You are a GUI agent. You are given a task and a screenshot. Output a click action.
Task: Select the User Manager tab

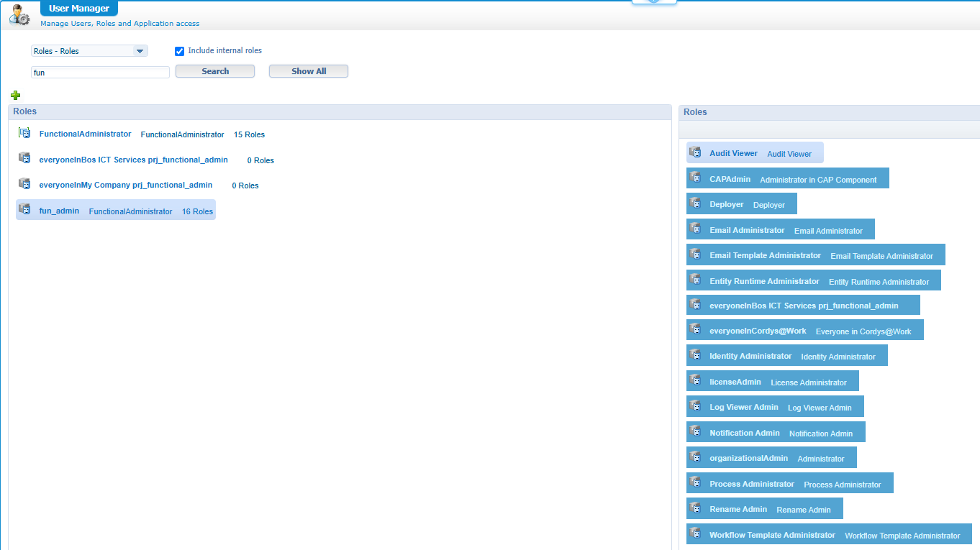tap(79, 9)
